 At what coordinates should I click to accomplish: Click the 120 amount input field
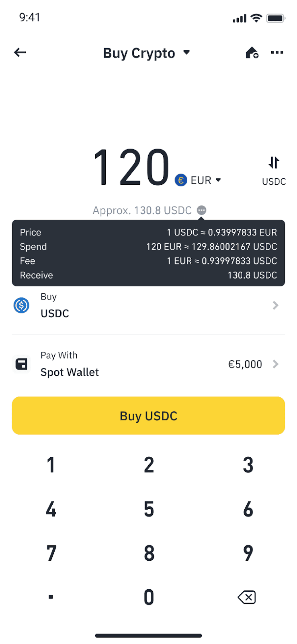pos(131,167)
